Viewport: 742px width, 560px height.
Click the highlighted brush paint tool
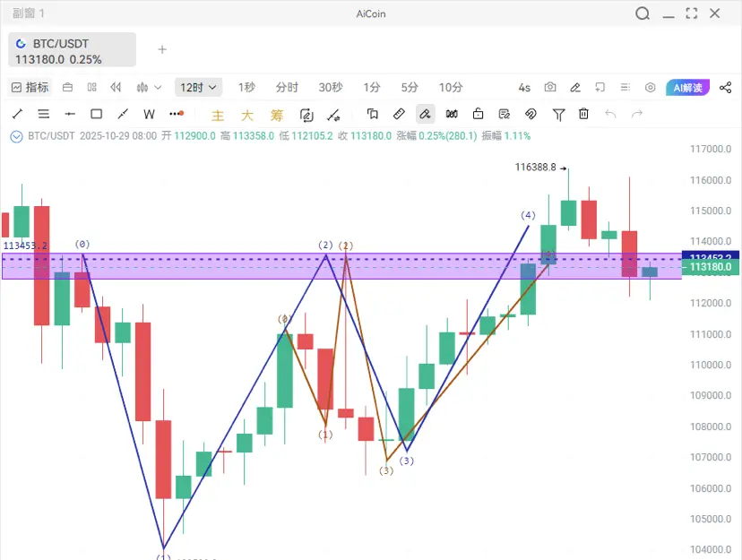click(425, 114)
